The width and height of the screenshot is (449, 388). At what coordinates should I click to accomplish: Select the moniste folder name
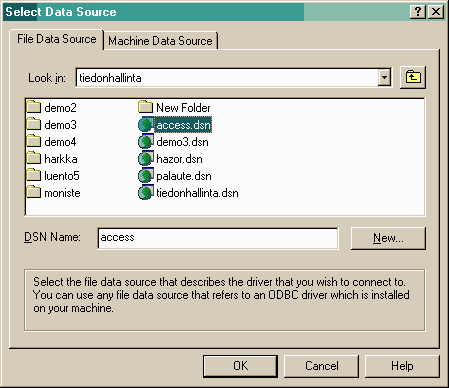point(62,193)
